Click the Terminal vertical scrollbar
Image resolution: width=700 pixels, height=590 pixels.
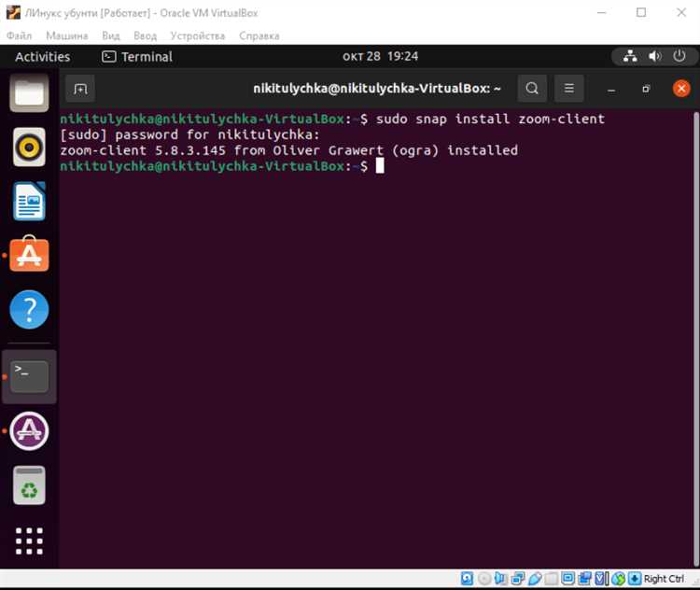(695, 338)
